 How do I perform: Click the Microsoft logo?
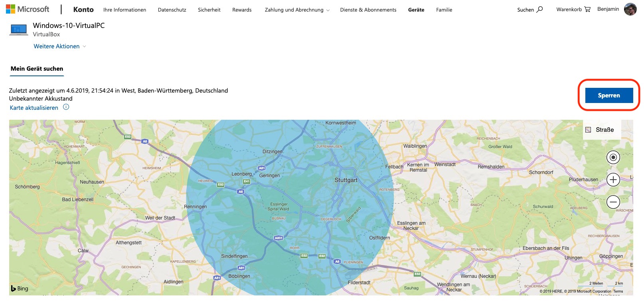[x=28, y=9]
